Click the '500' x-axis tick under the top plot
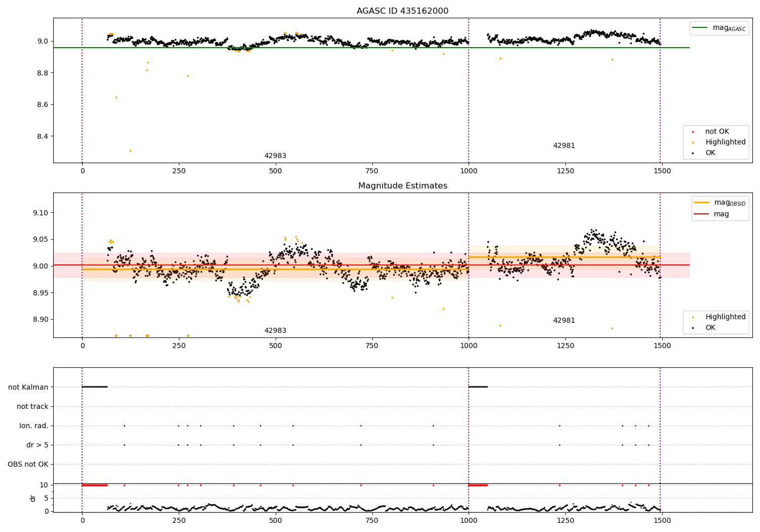This screenshot has width=760, height=532. pyautogui.click(x=276, y=171)
